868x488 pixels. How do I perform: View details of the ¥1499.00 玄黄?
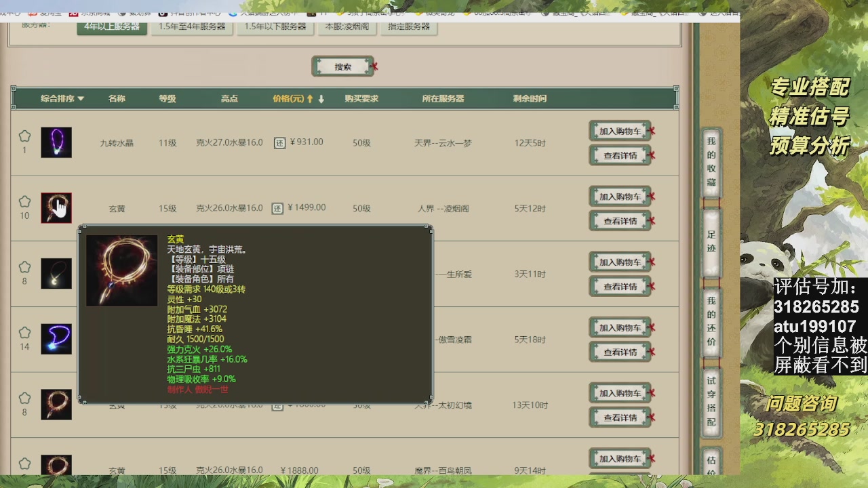pyautogui.click(x=620, y=222)
